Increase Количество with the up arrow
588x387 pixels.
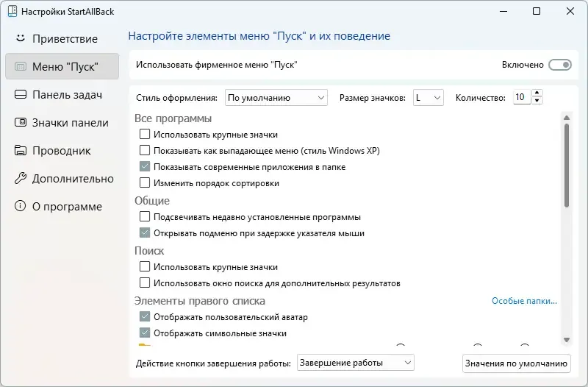point(537,93)
